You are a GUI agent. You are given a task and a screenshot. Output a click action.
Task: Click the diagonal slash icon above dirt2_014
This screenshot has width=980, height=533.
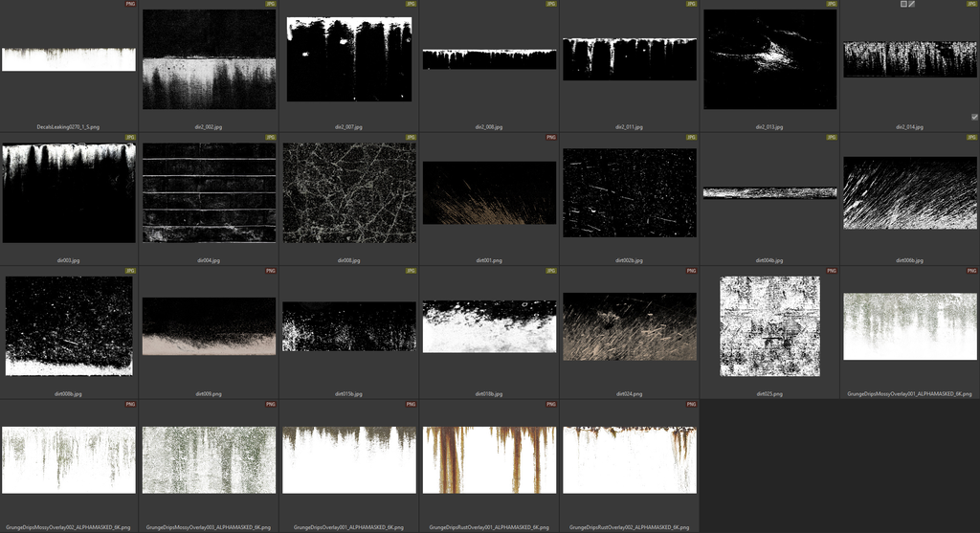912,4
